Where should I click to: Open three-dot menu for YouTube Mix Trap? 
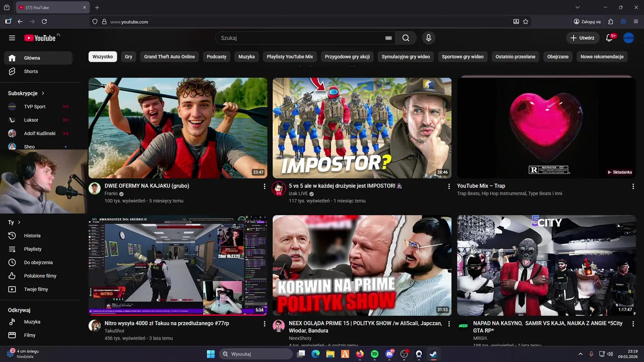633,187
